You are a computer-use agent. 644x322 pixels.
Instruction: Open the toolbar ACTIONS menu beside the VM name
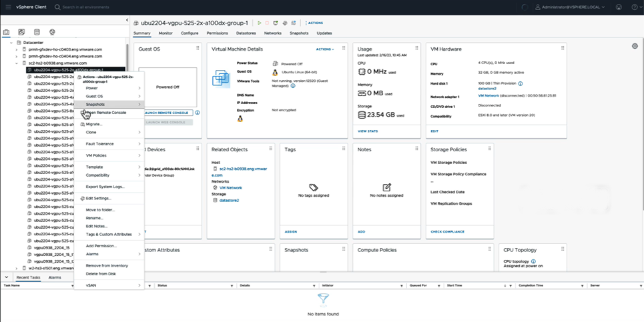tap(314, 23)
